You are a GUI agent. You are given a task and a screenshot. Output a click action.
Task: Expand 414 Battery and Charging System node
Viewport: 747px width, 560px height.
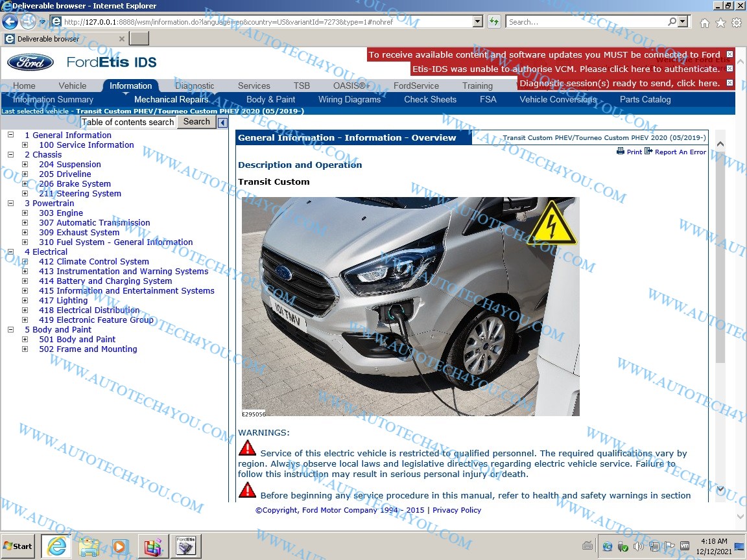click(25, 281)
